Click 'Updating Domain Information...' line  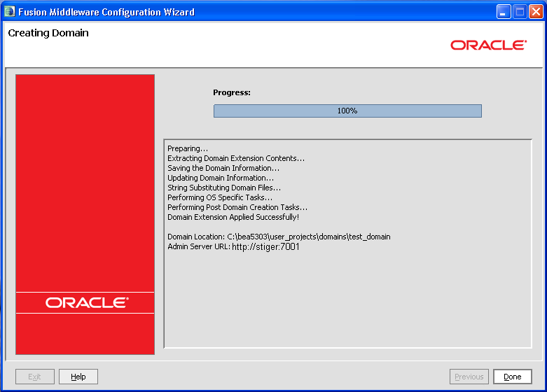[x=221, y=178]
